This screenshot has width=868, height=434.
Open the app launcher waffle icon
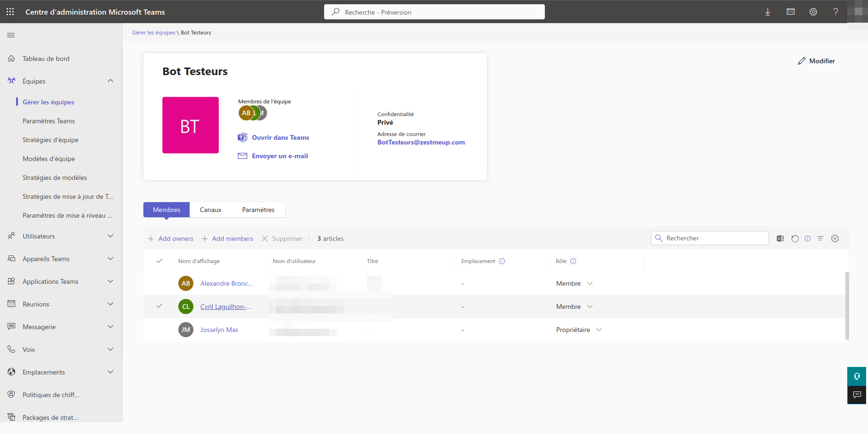[10, 12]
